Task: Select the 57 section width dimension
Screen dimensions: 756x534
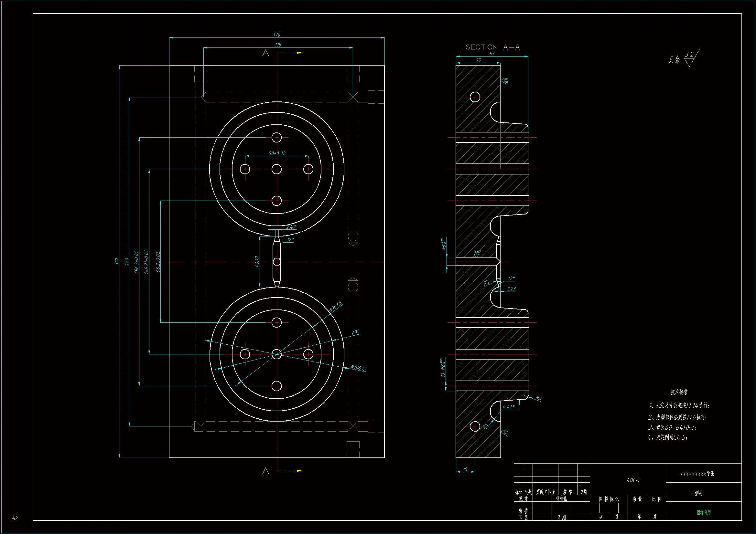Action: [x=491, y=54]
